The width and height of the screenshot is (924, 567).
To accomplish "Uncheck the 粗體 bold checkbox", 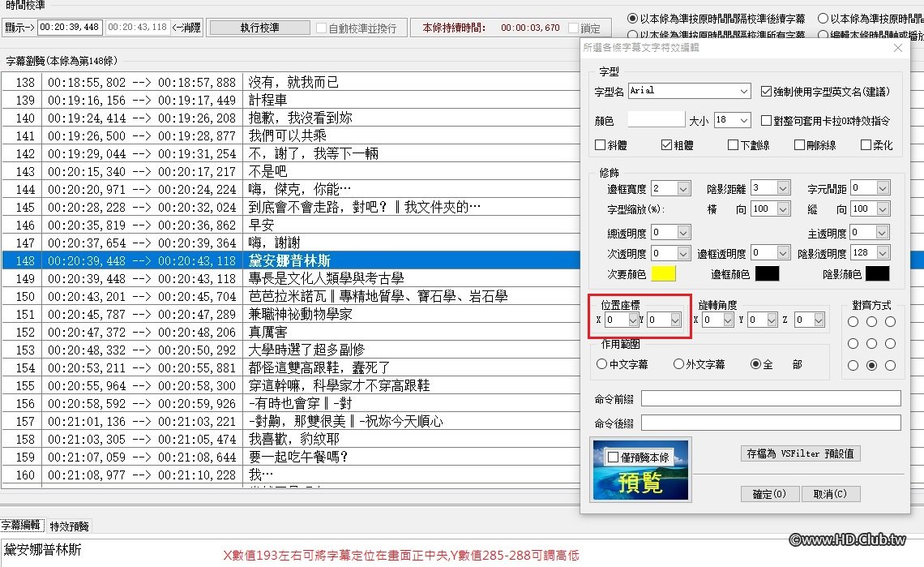I will coord(666,144).
